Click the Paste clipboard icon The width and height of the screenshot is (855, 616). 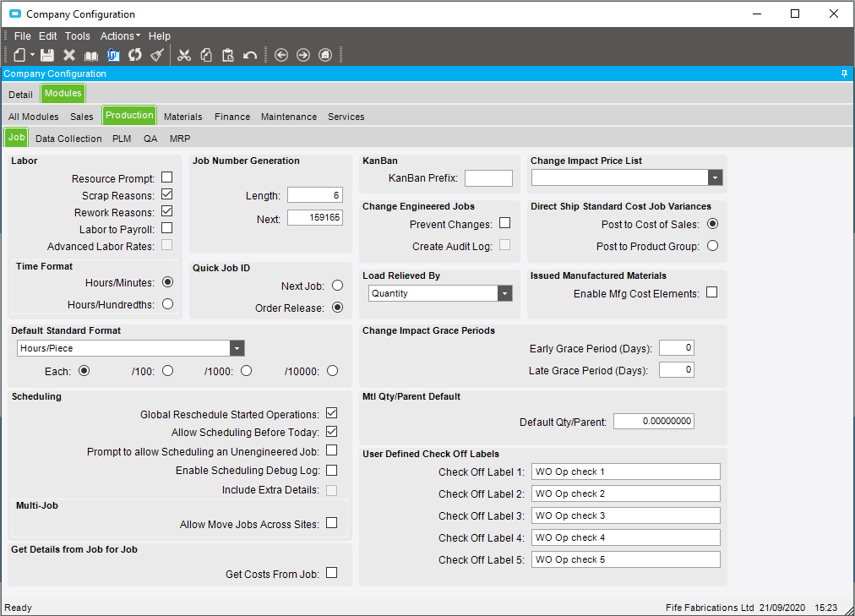point(228,55)
